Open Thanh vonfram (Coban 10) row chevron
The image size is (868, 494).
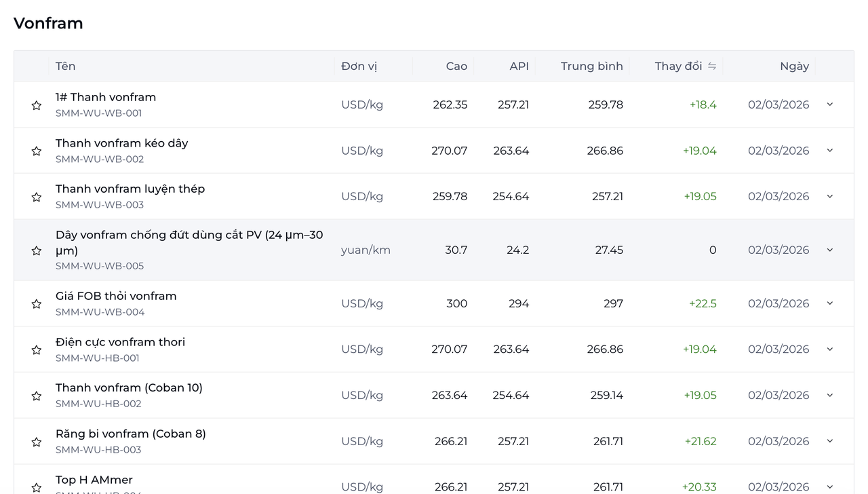(x=829, y=395)
